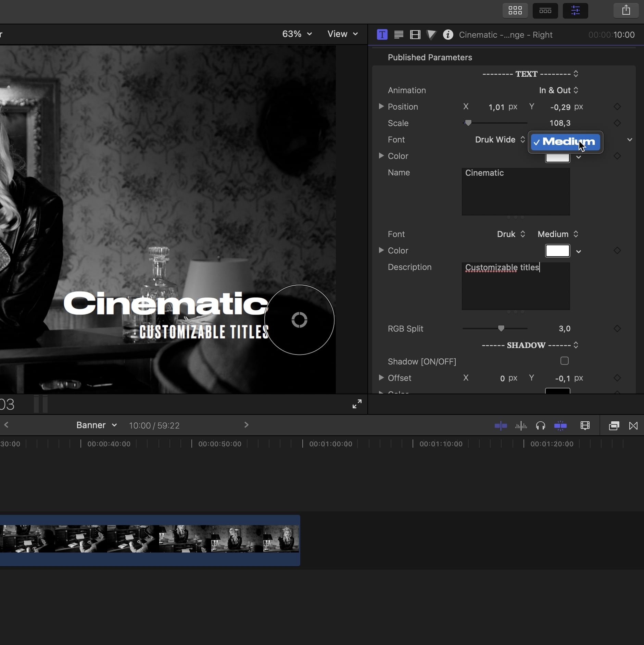Open the View menu in viewer
This screenshot has height=645, width=644.
coord(342,34)
